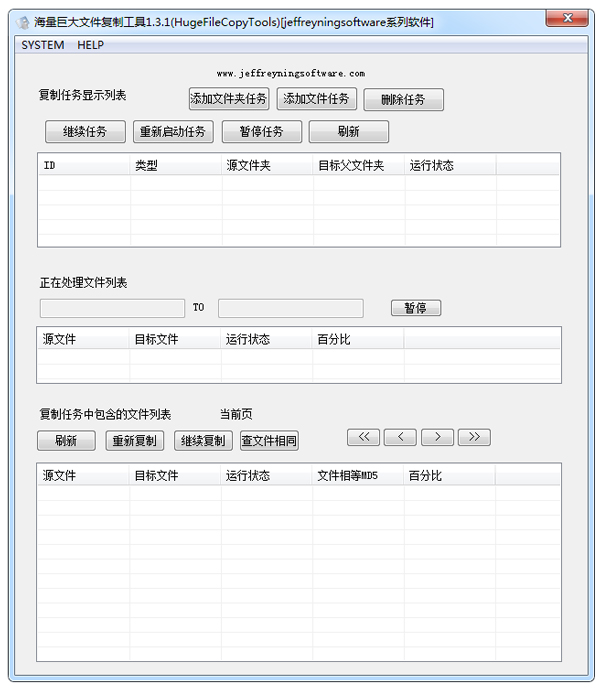
Task: Click the source path field before TO
Action: [112, 308]
